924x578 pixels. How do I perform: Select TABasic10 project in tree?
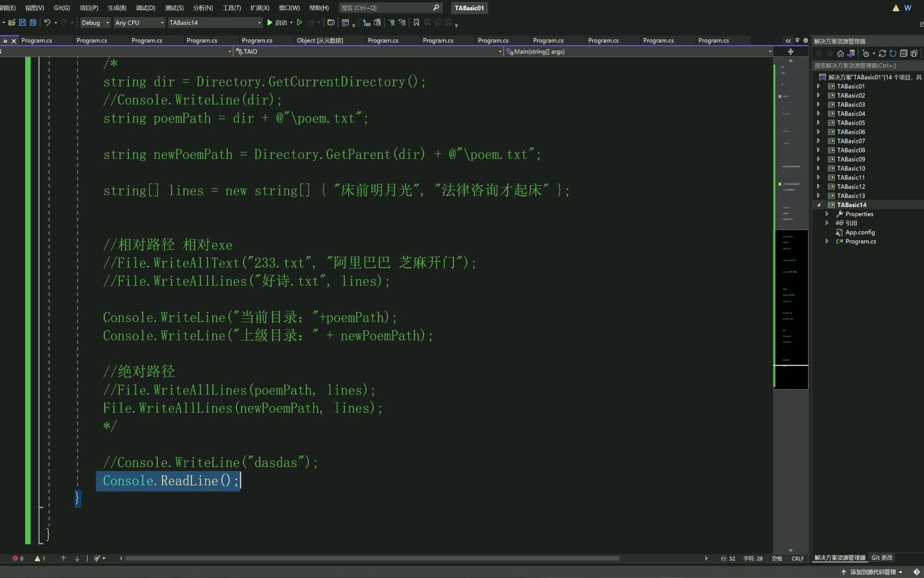coord(851,168)
